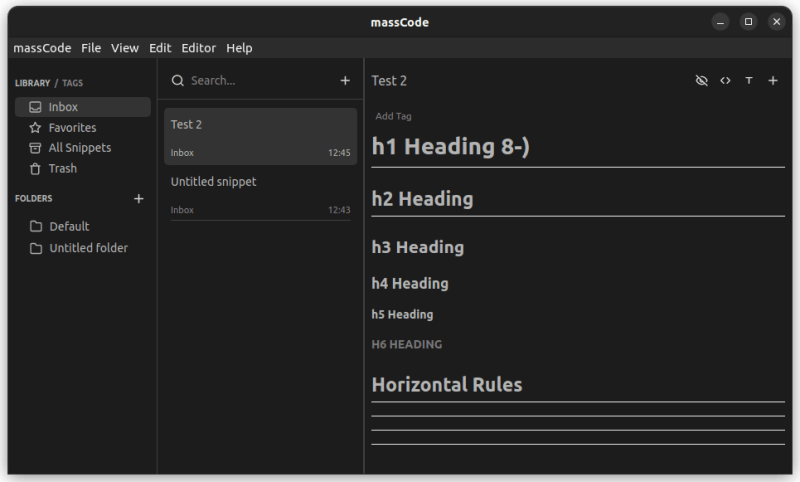
Task: Click the text format T icon
Action: tap(749, 81)
